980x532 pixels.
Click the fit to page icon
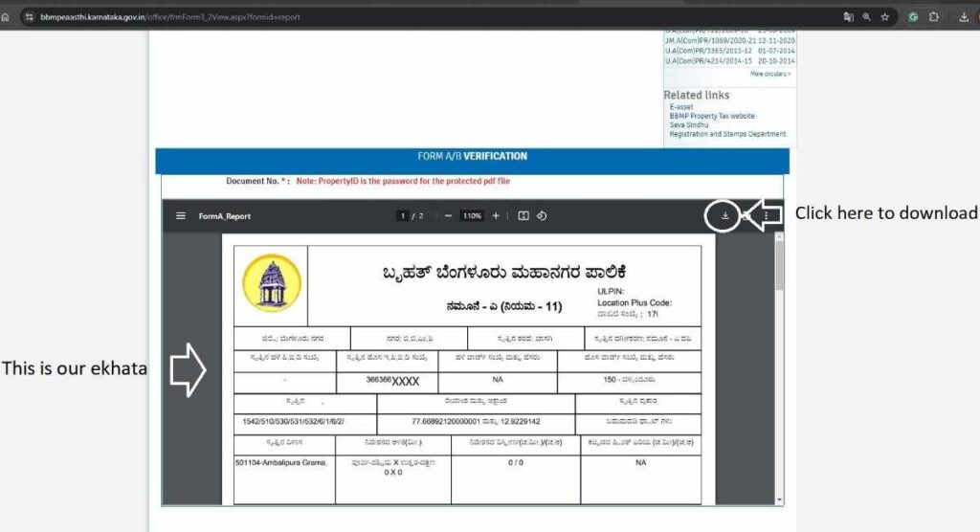click(x=523, y=216)
